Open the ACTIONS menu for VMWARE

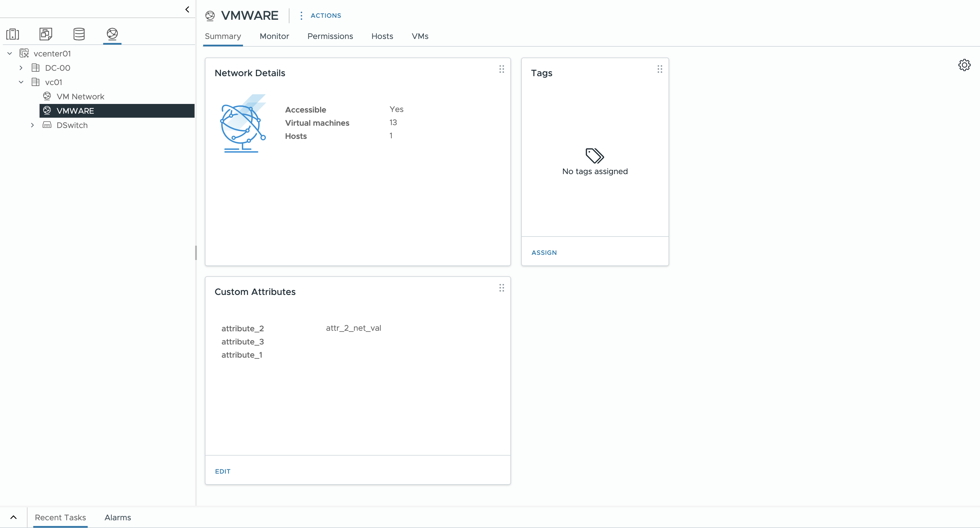pos(325,15)
